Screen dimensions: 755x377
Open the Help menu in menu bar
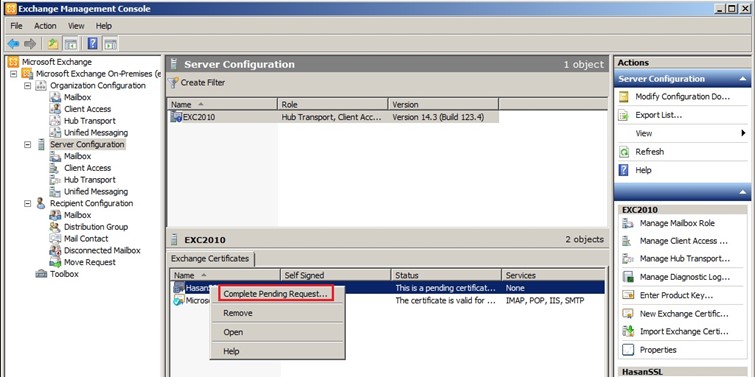[104, 26]
